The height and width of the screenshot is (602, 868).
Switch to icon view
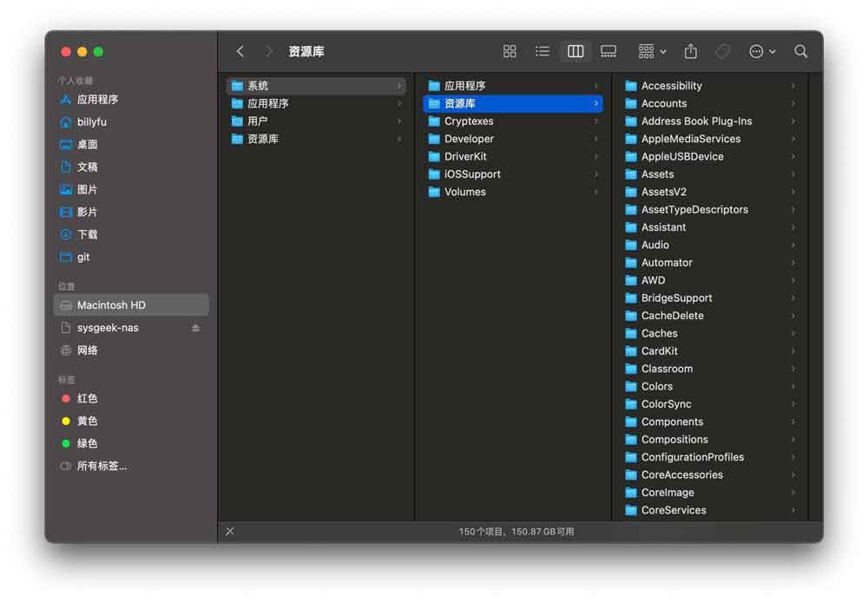pyautogui.click(x=510, y=52)
